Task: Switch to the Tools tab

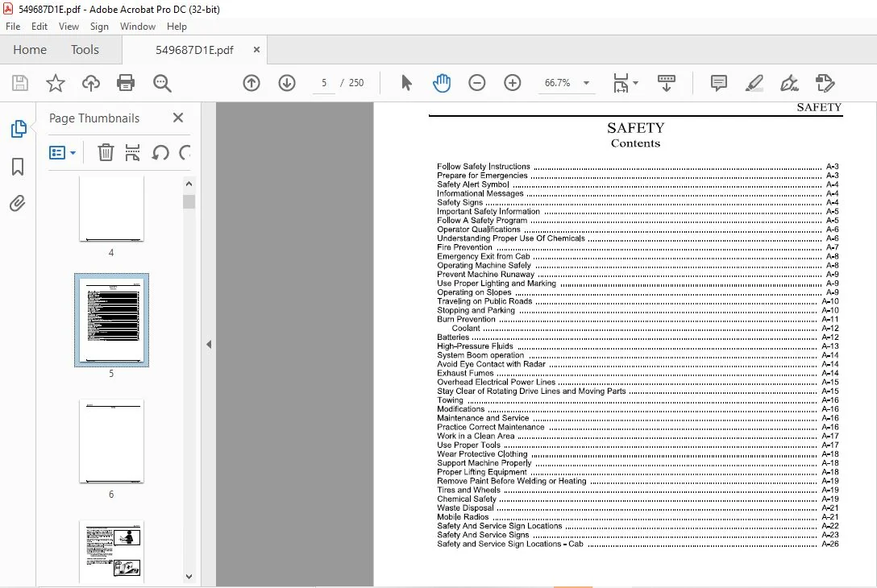Action: coord(85,50)
